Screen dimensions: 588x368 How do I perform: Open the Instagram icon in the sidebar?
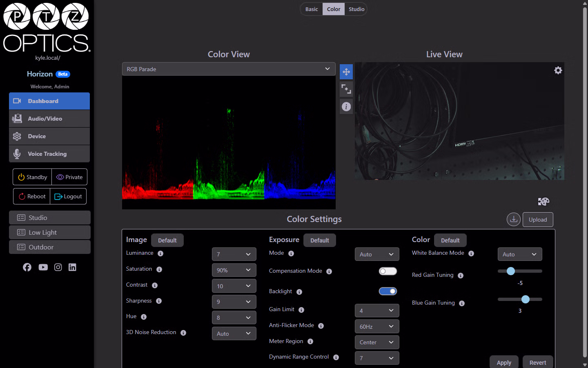(x=58, y=267)
